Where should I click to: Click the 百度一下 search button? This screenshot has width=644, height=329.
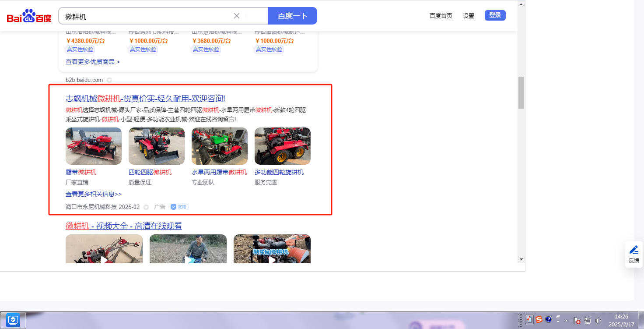click(293, 16)
